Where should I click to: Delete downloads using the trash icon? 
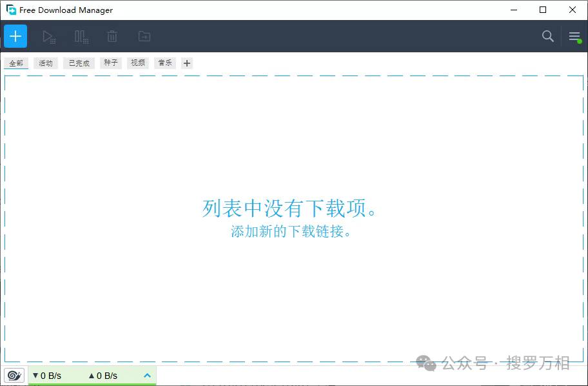click(x=112, y=36)
